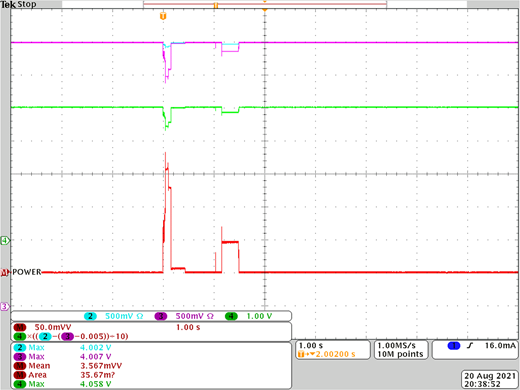Click the 20:38:52 time readout

point(482,384)
